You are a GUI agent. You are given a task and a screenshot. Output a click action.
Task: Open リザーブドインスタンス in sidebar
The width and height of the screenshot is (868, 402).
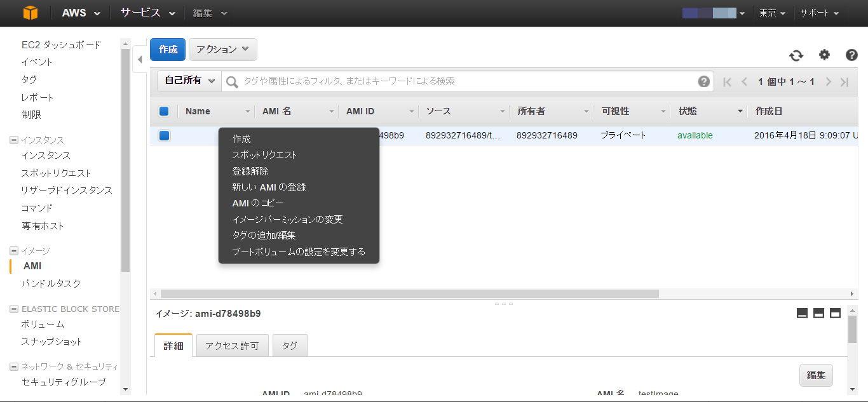(67, 191)
